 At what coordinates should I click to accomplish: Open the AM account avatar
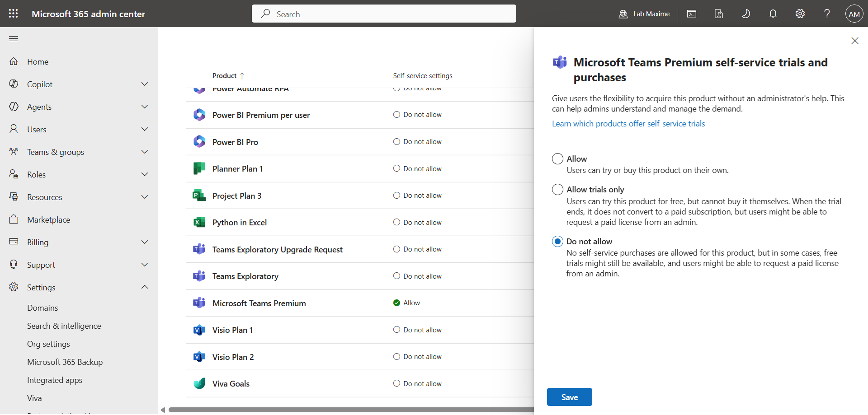coord(854,14)
